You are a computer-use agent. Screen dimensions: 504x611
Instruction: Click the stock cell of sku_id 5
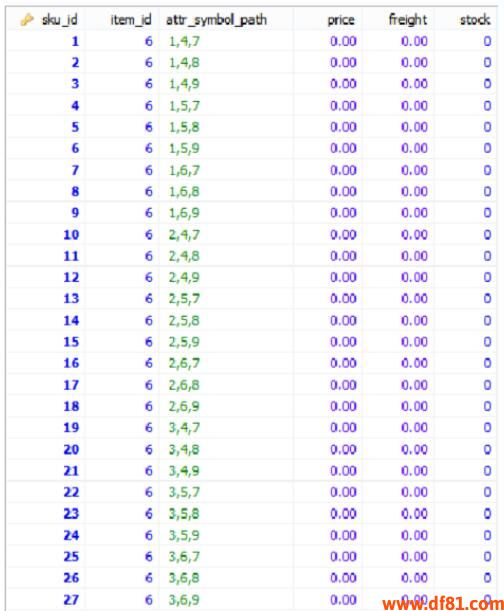tap(487, 127)
